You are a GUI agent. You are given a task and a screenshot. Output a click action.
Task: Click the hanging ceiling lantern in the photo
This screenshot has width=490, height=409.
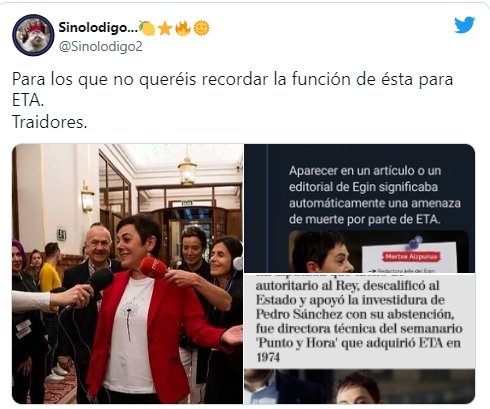pyautogui.click(x=187, y=170)
